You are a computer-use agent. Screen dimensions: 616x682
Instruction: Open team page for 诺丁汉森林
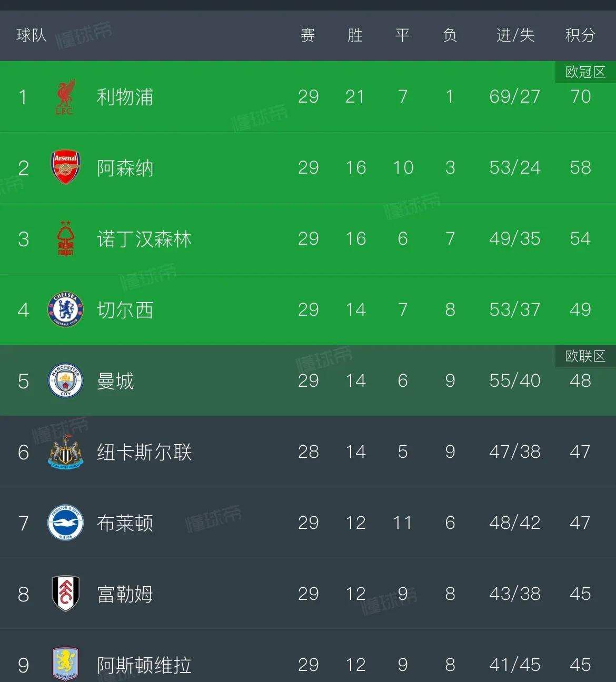coord(144,239)
